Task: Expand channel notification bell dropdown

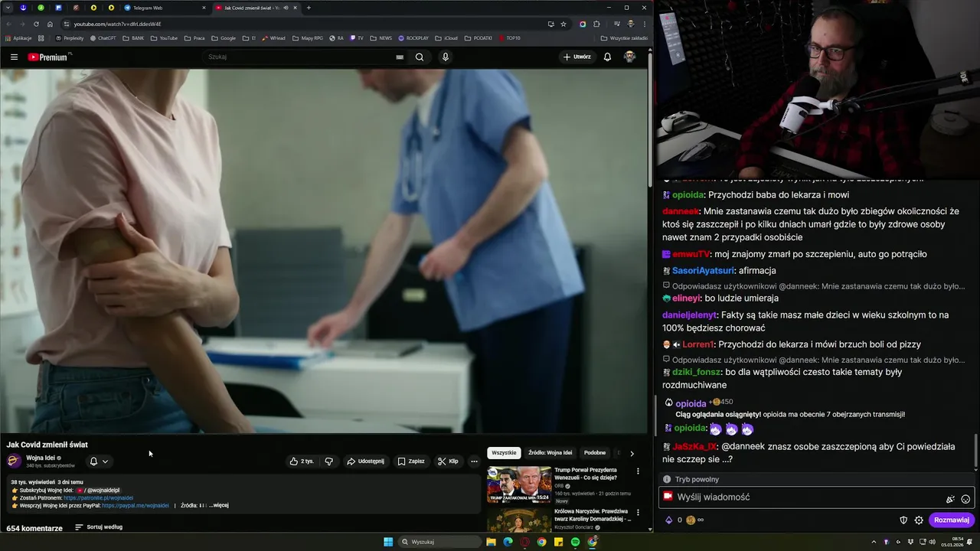Action: pyautogui.click(x=99, y=461)
